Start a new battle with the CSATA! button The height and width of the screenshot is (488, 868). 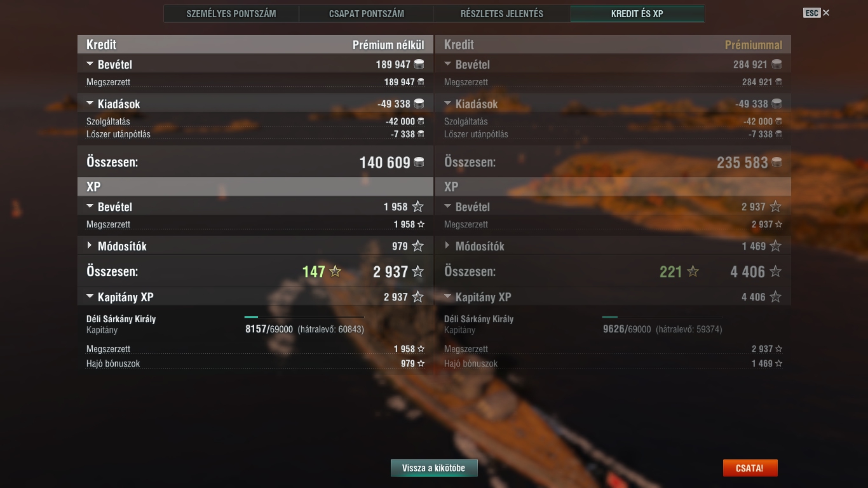(750, 468)
